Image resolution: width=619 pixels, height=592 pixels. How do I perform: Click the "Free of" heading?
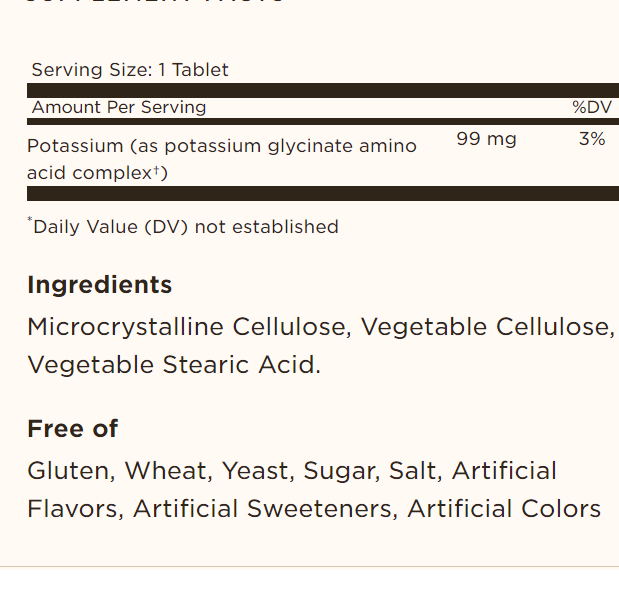[x=73, y=429]
